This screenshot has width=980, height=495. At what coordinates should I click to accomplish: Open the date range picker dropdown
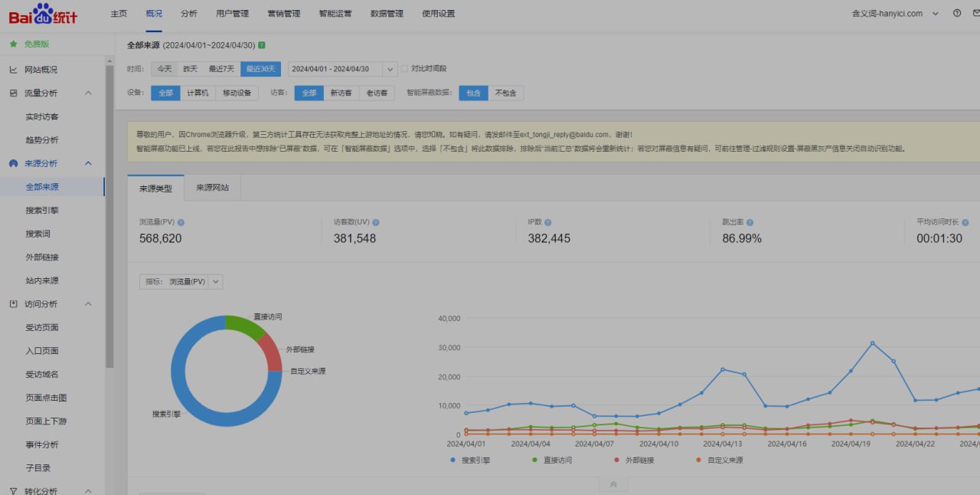pos(390,69)
